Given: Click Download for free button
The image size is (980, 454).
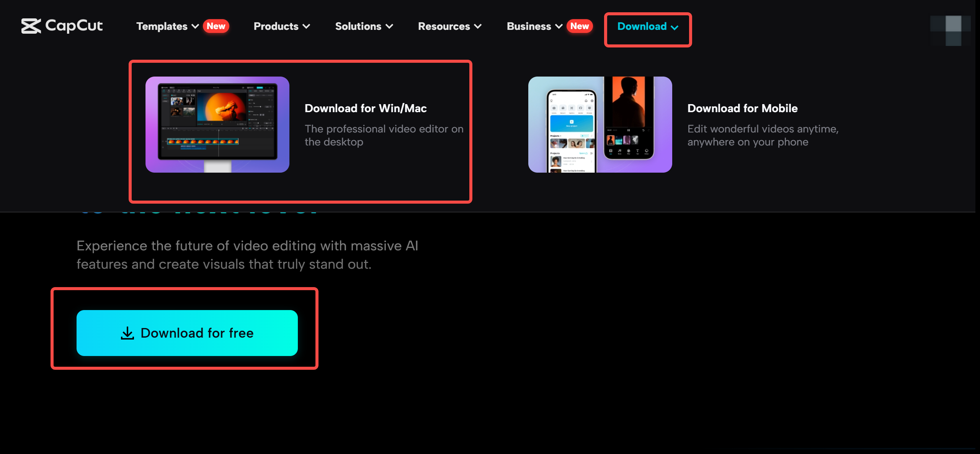Looking at the screenshot, I should [186, 332].
